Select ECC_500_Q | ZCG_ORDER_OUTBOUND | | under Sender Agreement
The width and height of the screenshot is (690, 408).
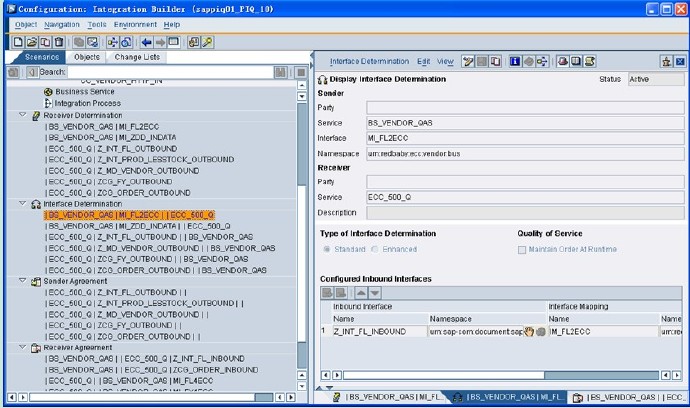click(122, 336)
